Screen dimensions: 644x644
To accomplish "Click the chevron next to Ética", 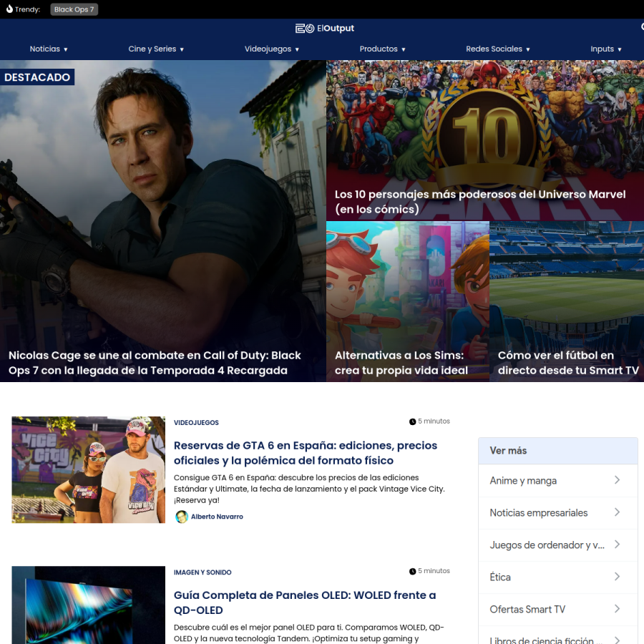I will click(x=617, y=577).
